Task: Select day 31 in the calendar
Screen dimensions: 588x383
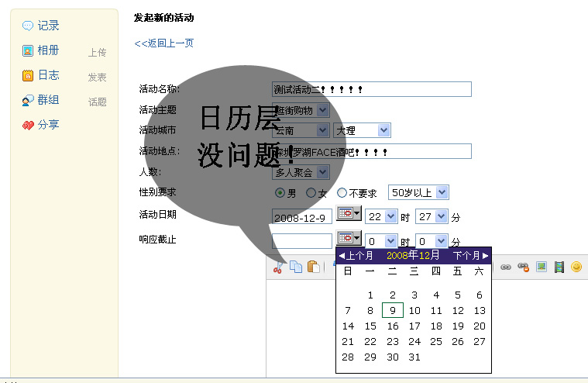Action: 414,357
